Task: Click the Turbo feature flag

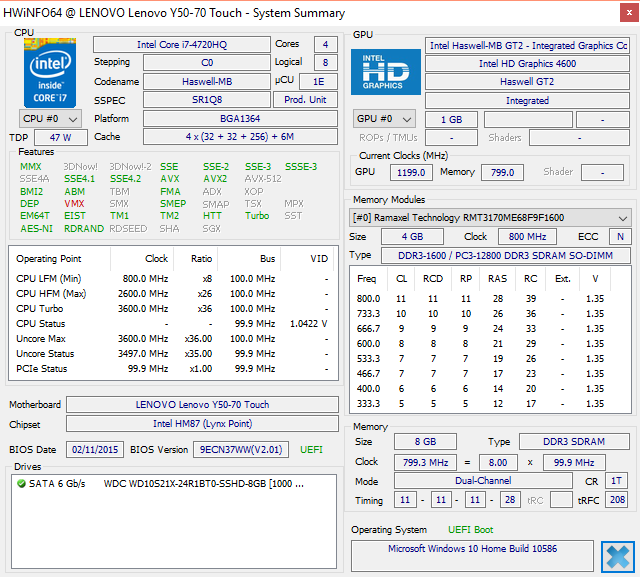Action: coord(257,216)
